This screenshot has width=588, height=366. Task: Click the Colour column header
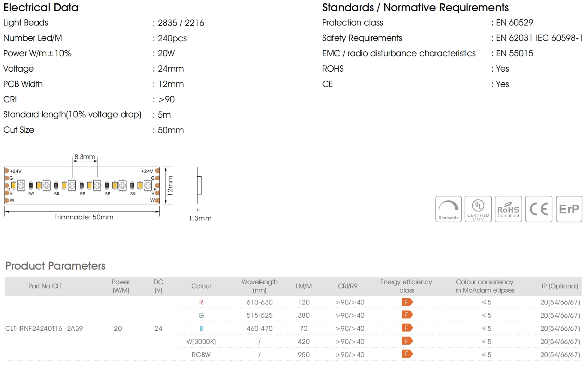pos(201,286)
